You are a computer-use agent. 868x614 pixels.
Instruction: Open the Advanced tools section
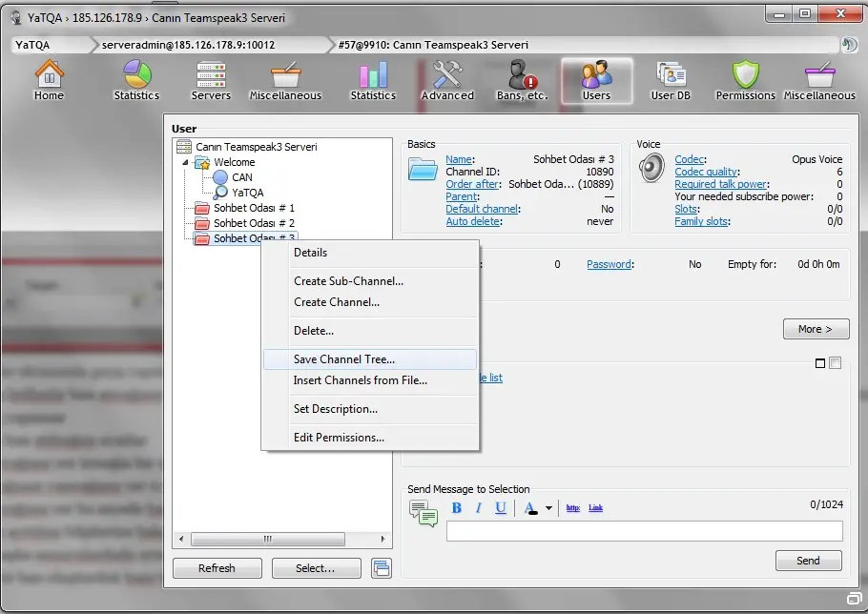447,81
